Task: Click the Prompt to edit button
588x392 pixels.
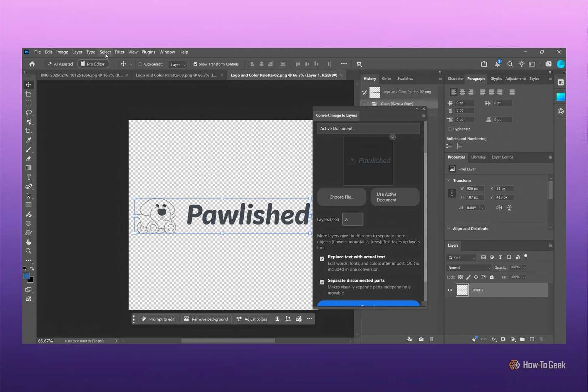Action: click(x=159, y=319)
